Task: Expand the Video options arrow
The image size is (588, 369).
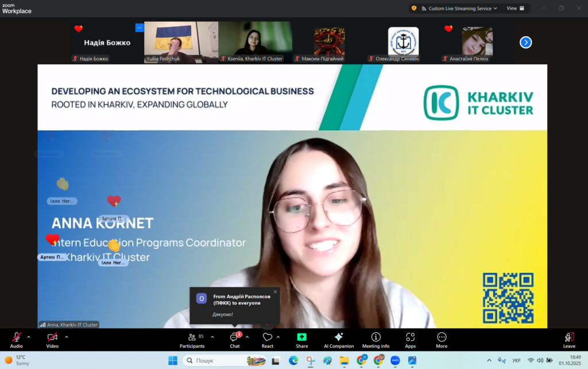Action: click(67, 337)
